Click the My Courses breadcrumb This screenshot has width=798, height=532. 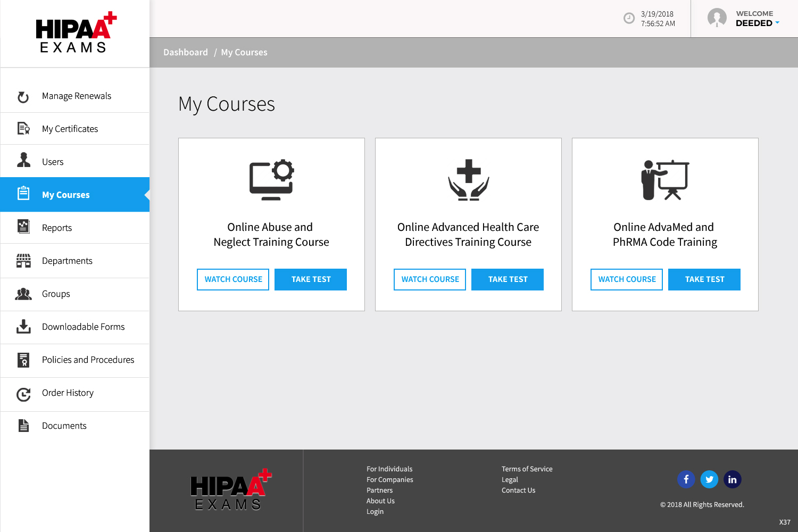pos(244,52)
